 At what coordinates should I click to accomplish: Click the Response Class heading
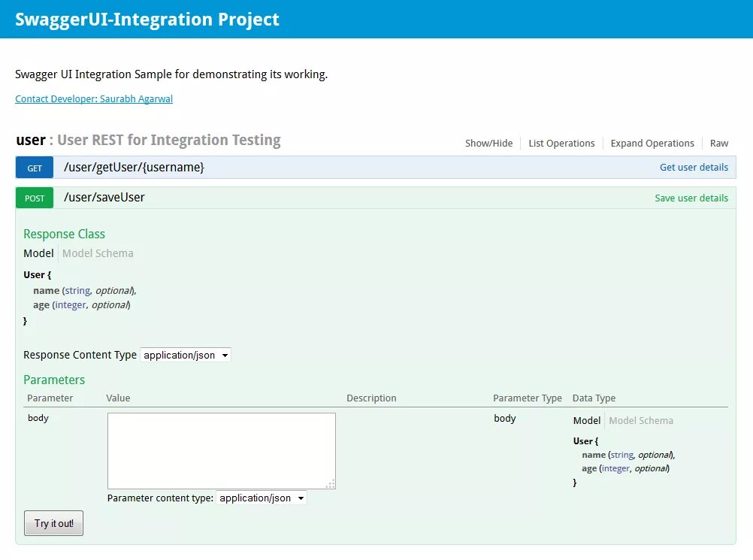click(65, 234)
